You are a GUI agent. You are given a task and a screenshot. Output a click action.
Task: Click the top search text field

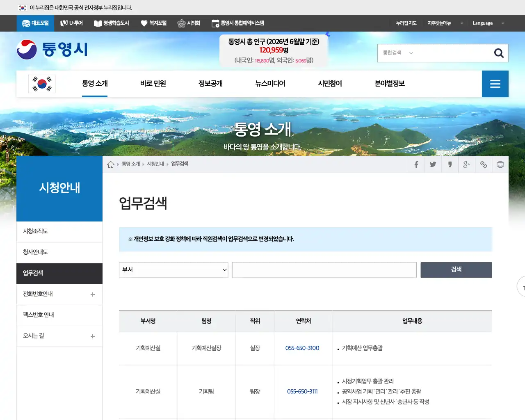[453, 53]
